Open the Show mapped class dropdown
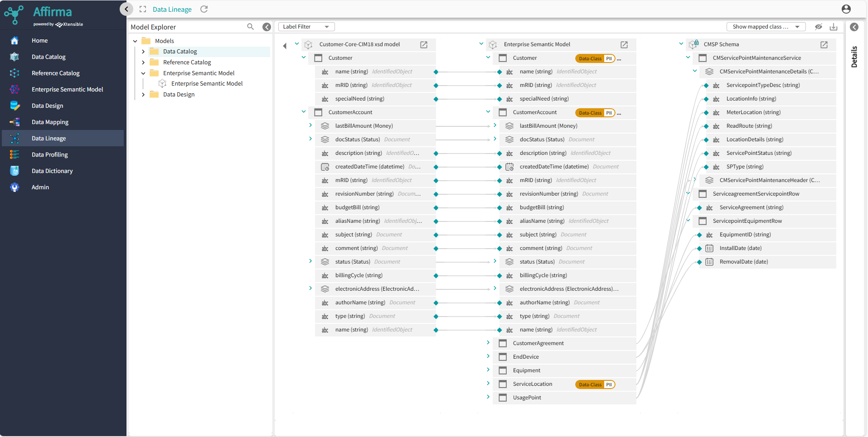Screen dimensions: 868x437 [766, 27]
